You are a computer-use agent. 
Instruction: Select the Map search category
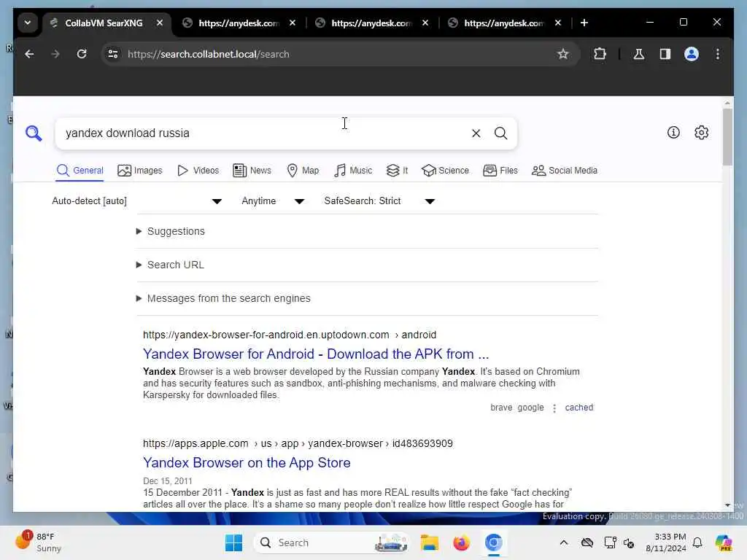coord(303,171)
